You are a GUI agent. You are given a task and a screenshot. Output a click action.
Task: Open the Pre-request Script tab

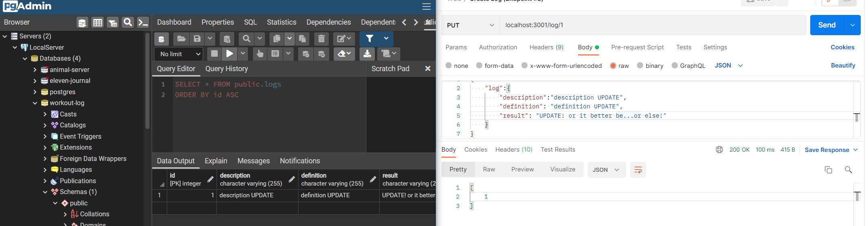637,47
